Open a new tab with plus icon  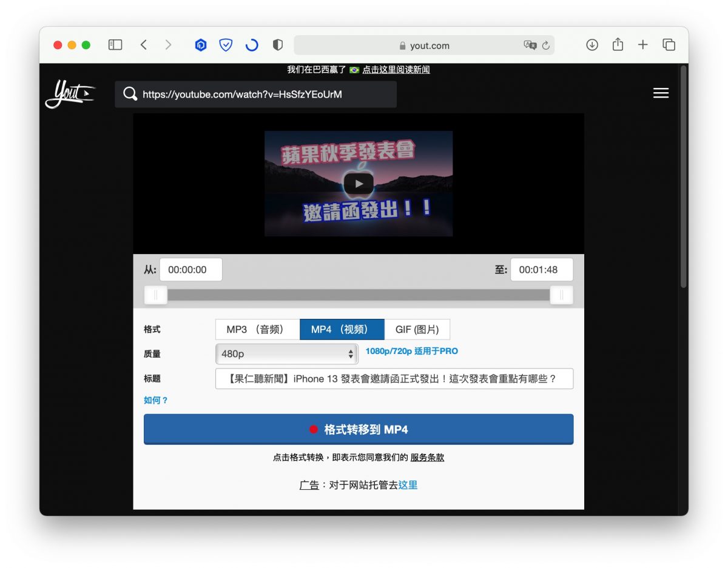point(643,45)
